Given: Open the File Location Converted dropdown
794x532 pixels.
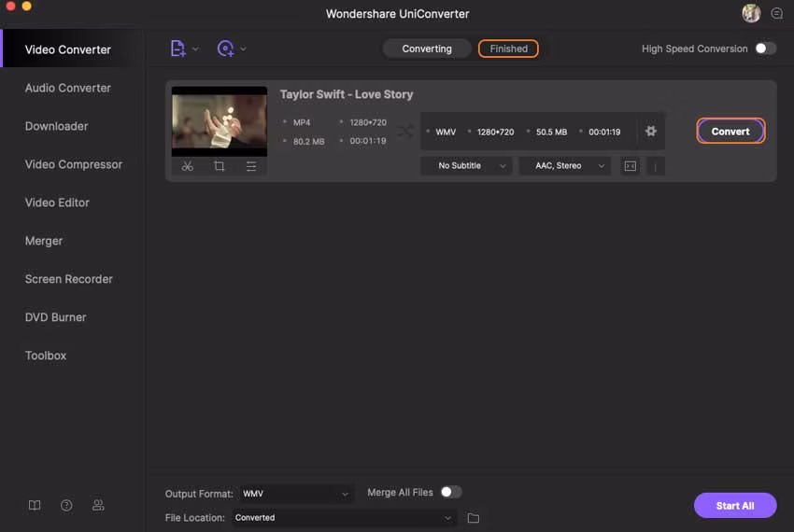Looking at the screenshot, I should point(344,518).
